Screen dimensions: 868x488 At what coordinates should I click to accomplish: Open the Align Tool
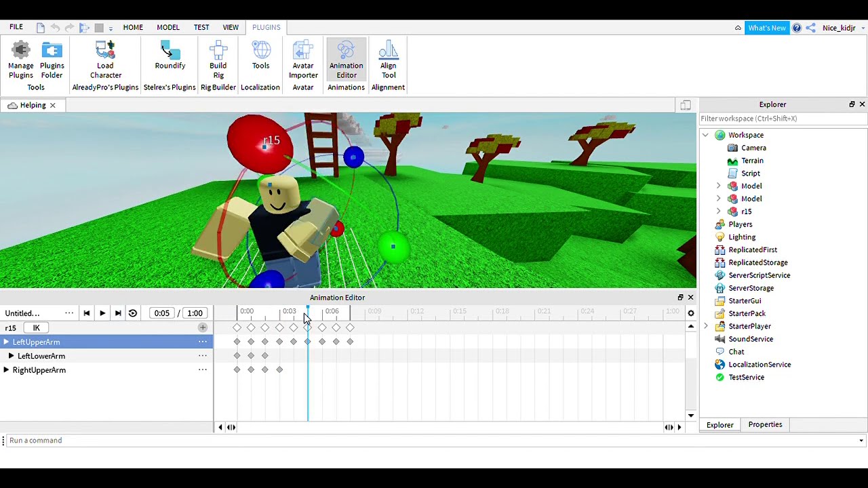[388, 60]
